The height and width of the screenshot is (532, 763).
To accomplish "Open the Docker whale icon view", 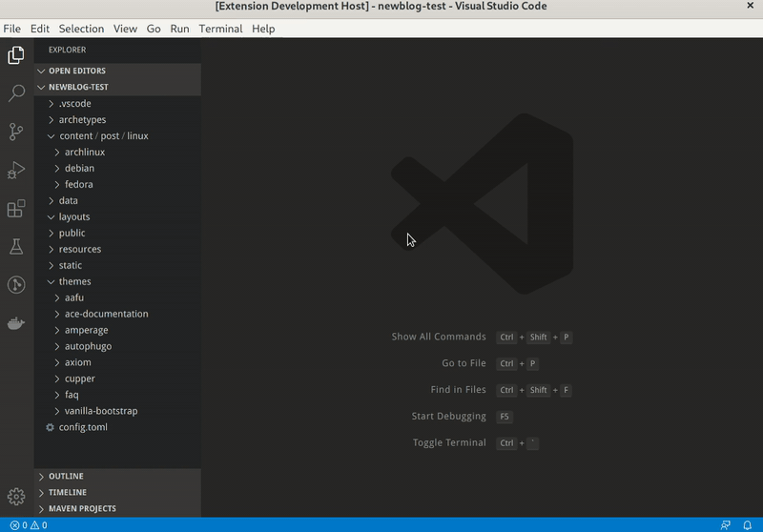I will click(x=16, y=323).
